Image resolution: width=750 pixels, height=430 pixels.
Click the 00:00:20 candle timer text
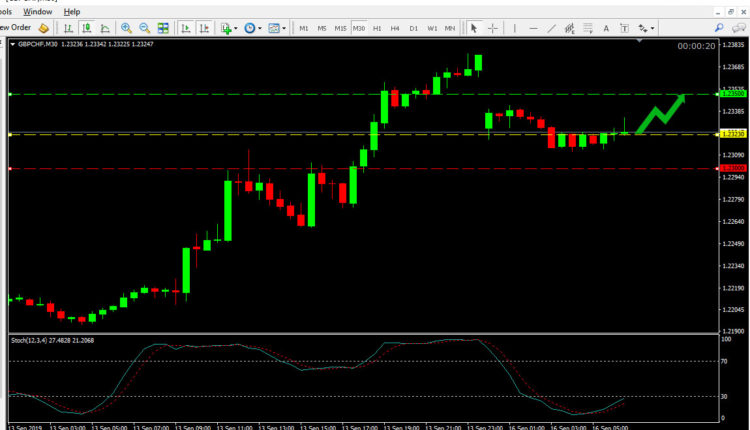pos(696,46)
